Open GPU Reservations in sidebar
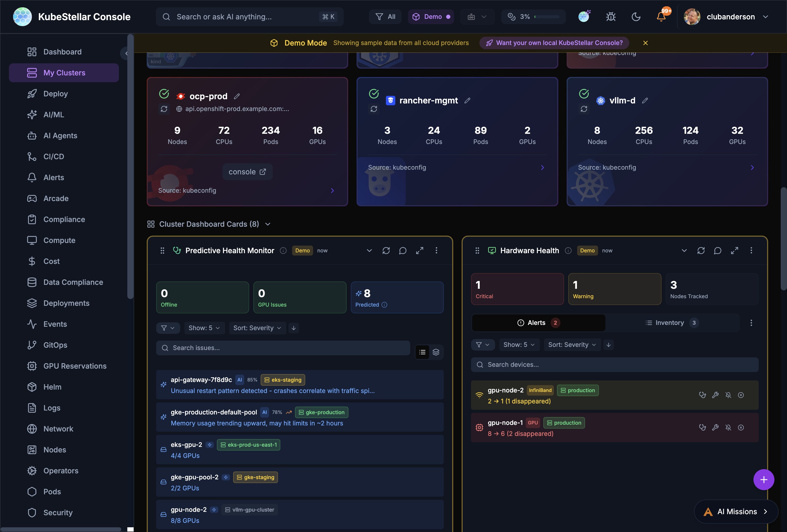The height and width of the screenshot is (532, 787). click(75, 366)
